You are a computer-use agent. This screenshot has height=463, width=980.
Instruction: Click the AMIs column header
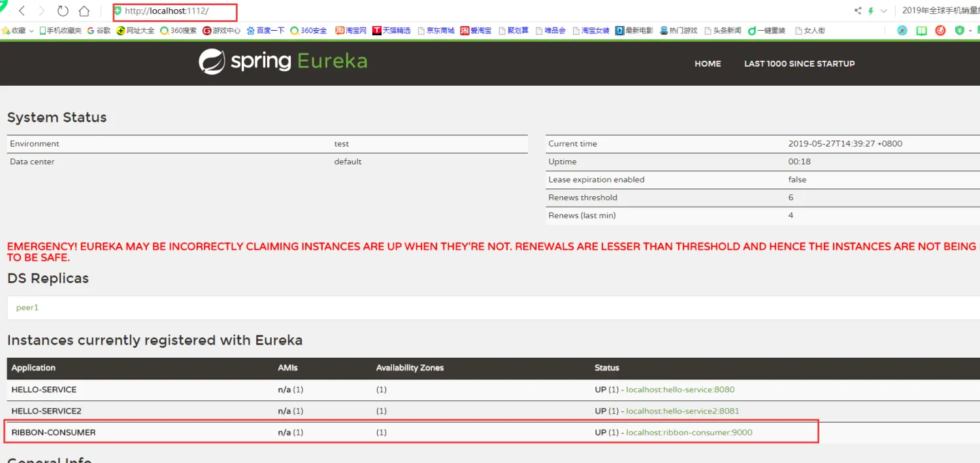click(x=287, y=368)
